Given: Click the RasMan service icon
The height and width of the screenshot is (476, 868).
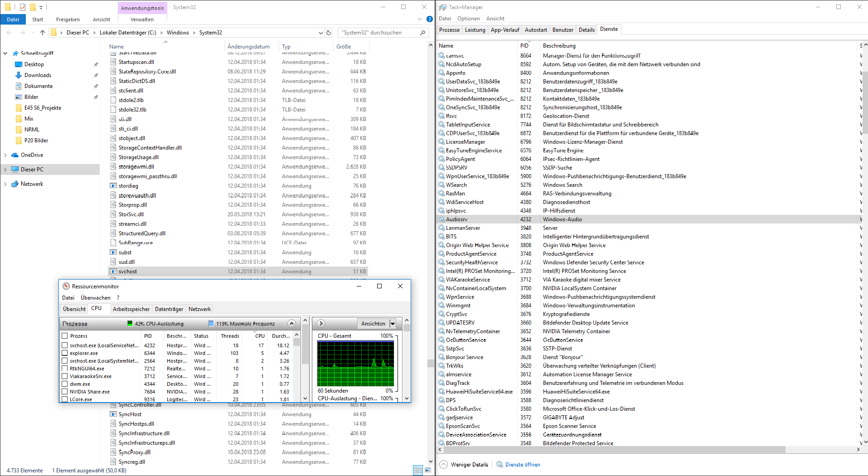Looking at the screenshot, I should (441, 194).
